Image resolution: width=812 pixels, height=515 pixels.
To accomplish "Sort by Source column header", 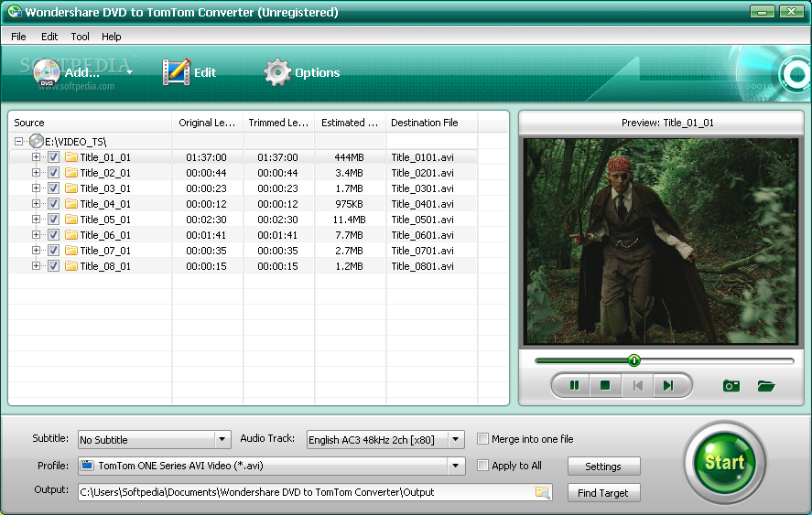I will click(x=90, y=123).
